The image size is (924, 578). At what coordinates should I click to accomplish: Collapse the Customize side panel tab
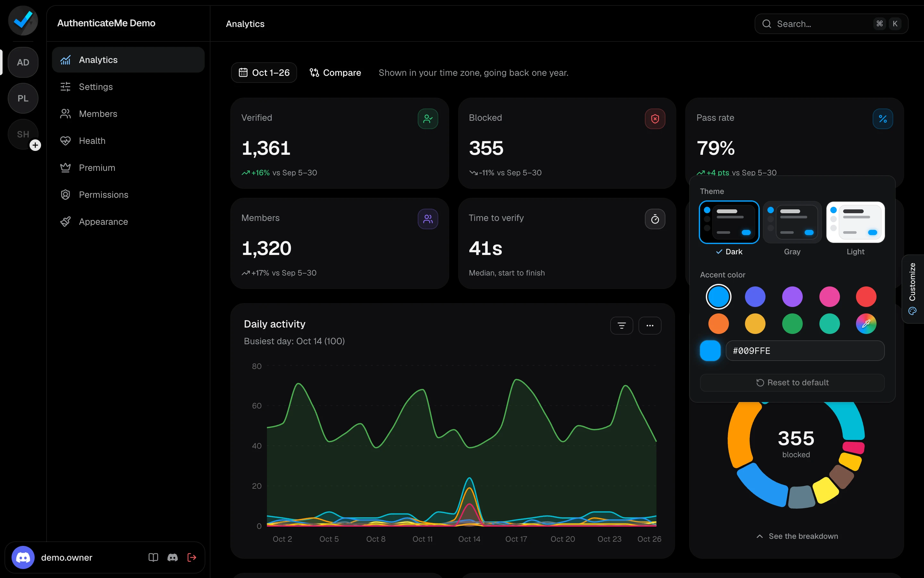(912, 289)
